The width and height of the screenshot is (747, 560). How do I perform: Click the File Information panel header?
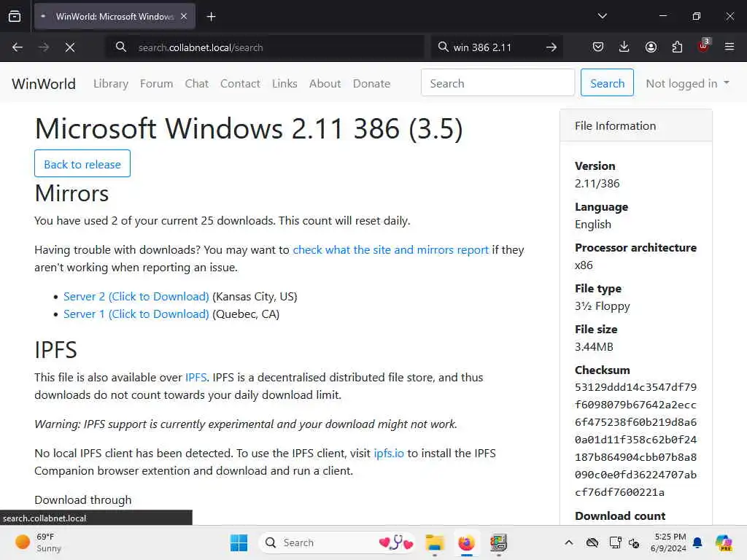[x=636, y=125]
